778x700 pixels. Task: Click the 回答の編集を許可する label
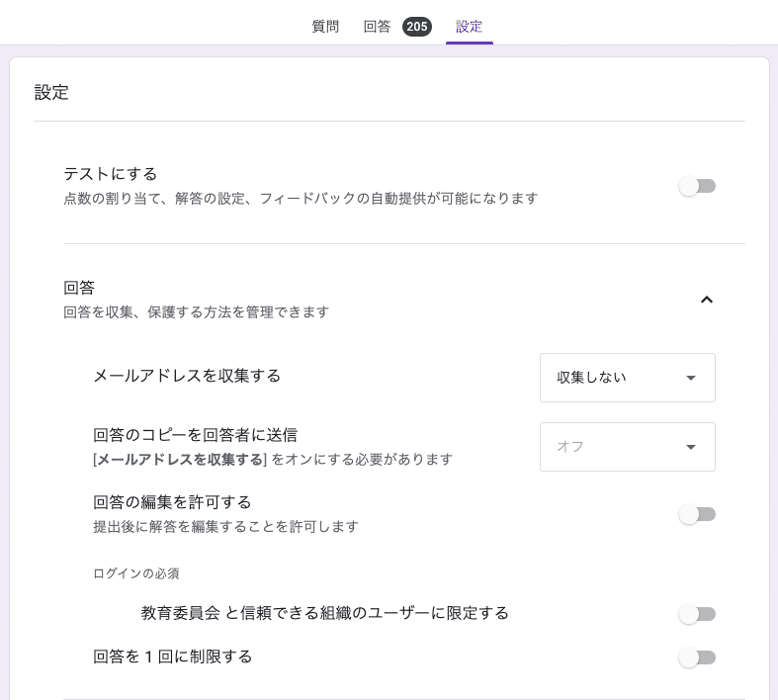pos(172,502)
